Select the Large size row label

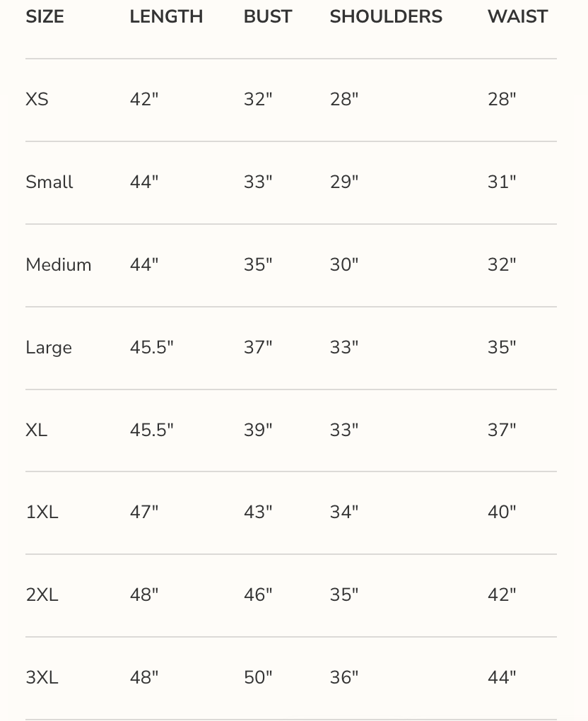click(x=49, y=348)
